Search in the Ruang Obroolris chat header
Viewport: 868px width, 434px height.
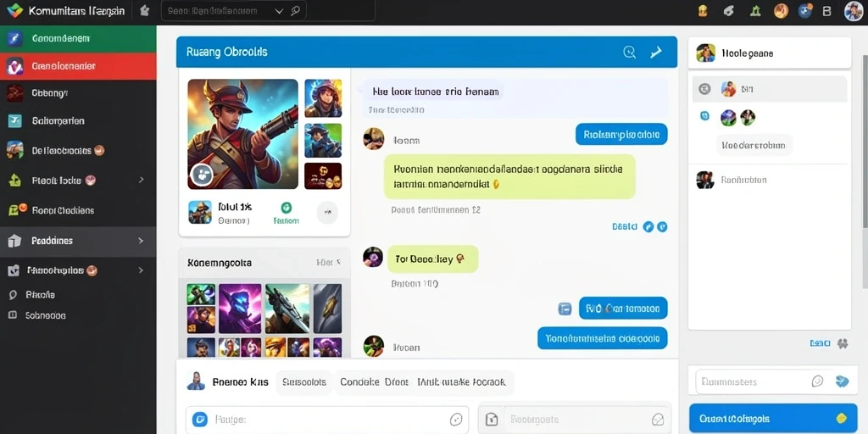(x=630, y=52)
